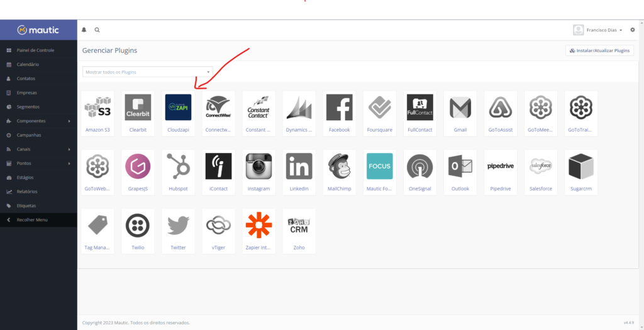Open the Dynamics CRM plugin

coord(299,113)
